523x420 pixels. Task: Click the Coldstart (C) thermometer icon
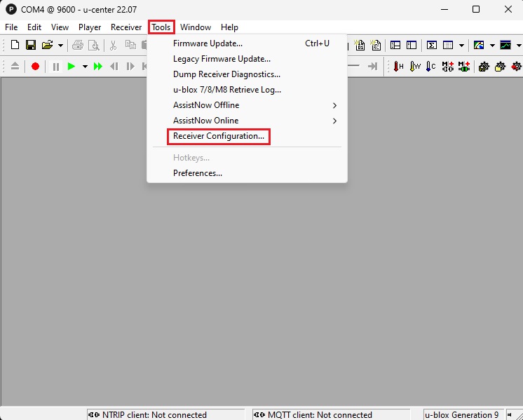(x=431, y=67)
